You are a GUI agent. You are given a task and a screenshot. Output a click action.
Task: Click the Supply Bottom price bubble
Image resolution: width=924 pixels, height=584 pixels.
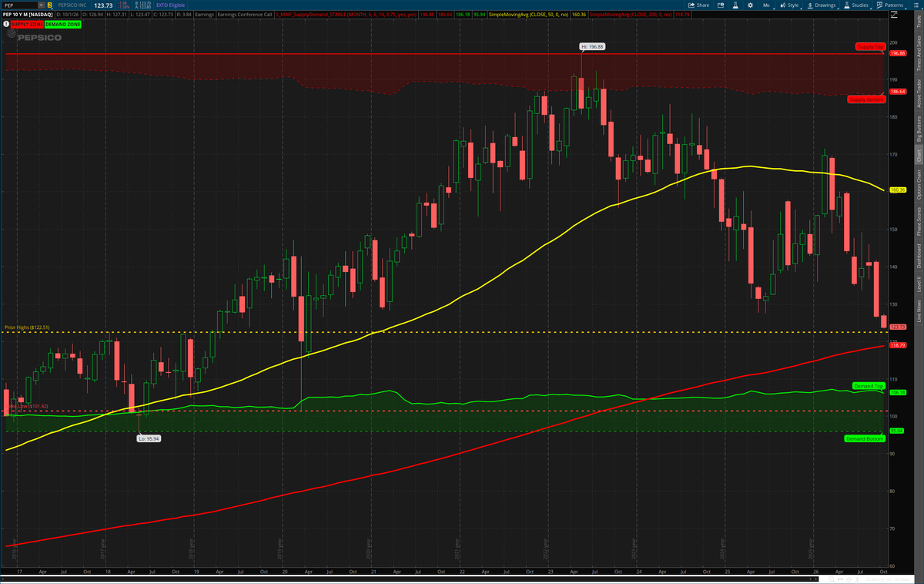click(865, 99)
